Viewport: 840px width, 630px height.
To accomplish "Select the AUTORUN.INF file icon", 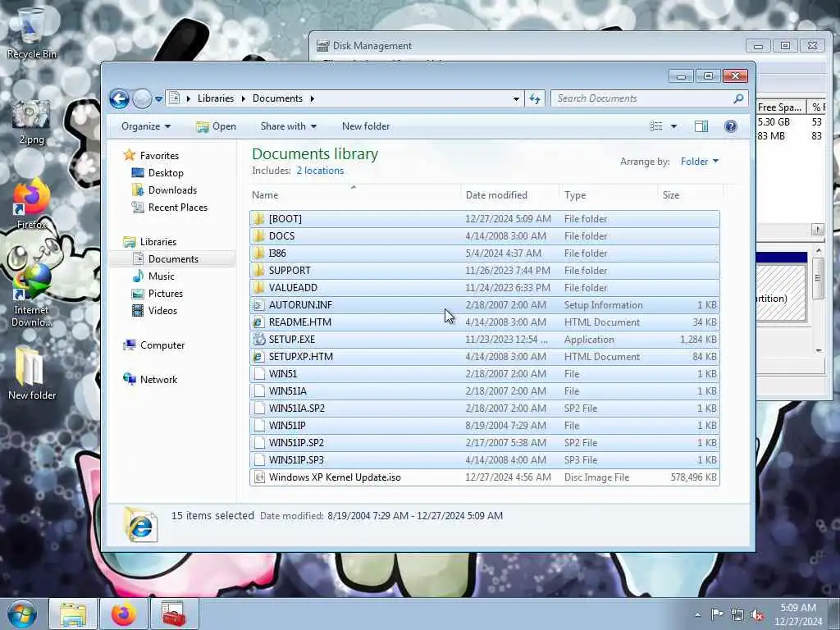I will point(259,305).
